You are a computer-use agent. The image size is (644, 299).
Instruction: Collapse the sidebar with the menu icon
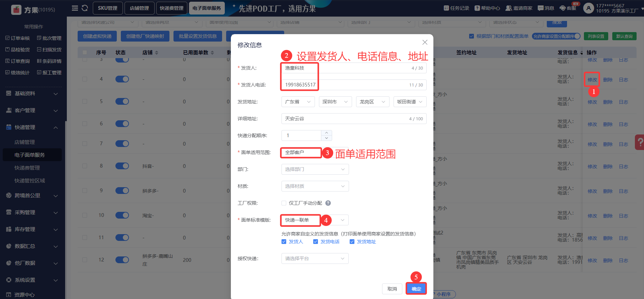[75, 8]
